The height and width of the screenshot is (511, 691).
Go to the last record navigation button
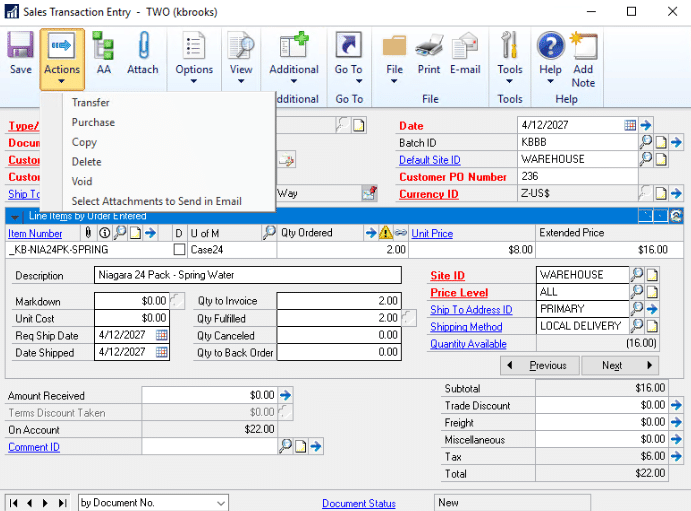tap(63, 503)
